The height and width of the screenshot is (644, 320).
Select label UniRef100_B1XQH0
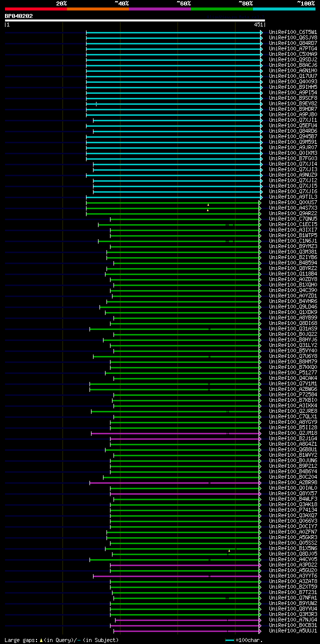pos(293,285)
